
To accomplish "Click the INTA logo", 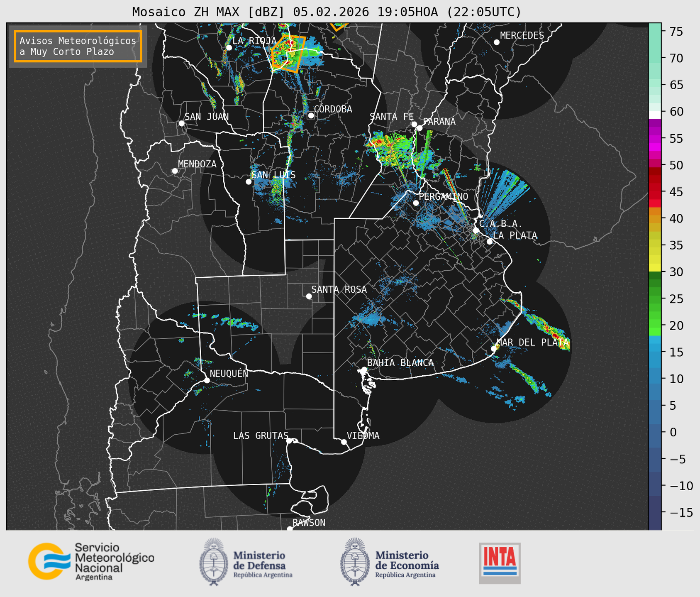I will pyautogui.click(x=500, y=563).
